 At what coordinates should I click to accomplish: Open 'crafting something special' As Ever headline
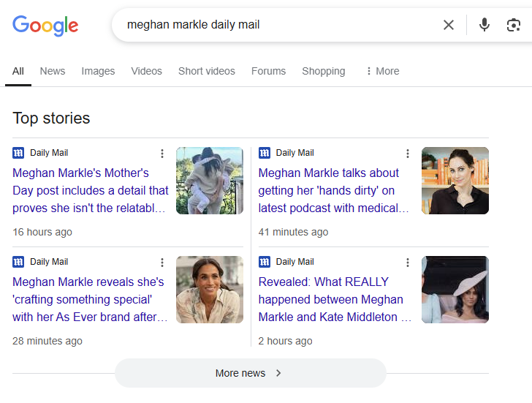[90, 299]
